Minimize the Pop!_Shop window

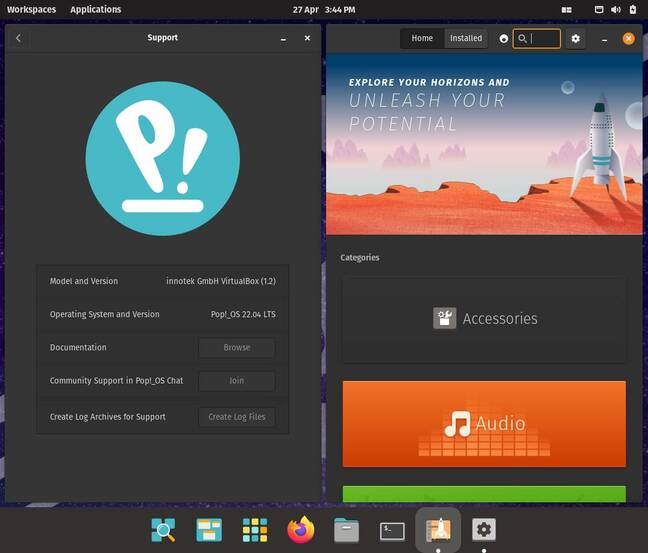pos(604,39)
